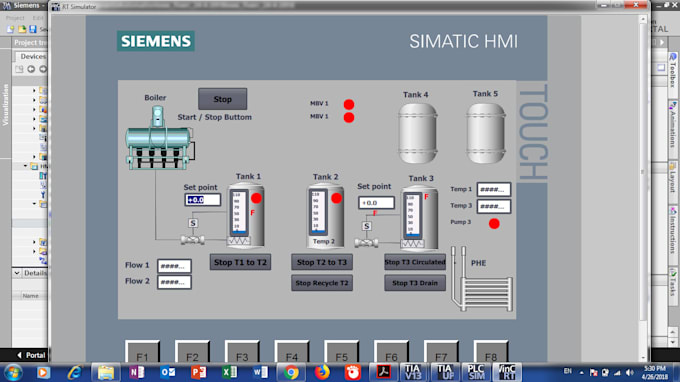The width and height of the screenshot is (680, 382).
Task: Click the lower MBV 1 red indicator
Action: [349, 118]
